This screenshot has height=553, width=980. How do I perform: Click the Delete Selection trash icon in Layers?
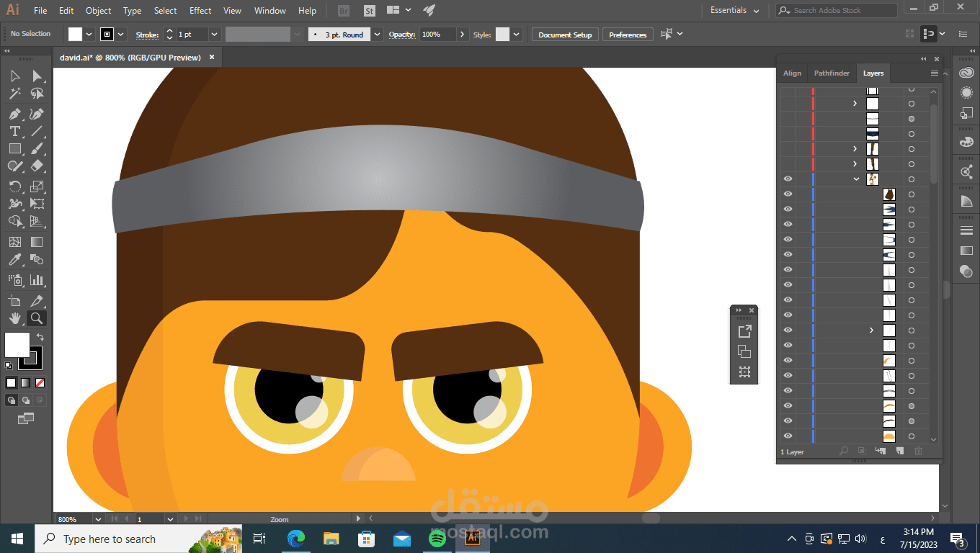pyautogui.click(x=918, y=451)
